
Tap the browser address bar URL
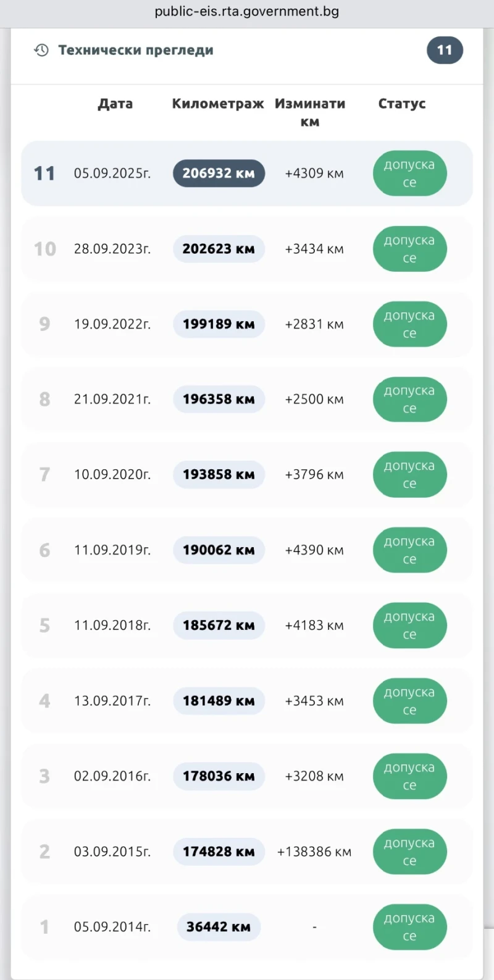(247, 12)
